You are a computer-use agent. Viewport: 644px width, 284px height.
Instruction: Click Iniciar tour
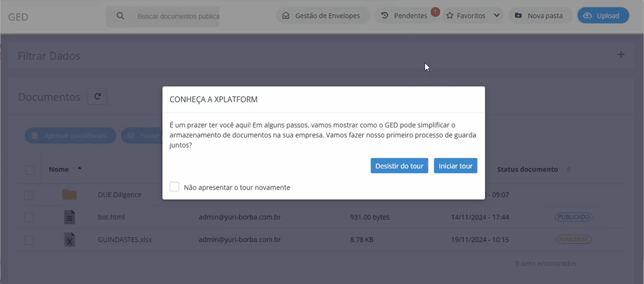pyautogui.click(x=455, y=166)
